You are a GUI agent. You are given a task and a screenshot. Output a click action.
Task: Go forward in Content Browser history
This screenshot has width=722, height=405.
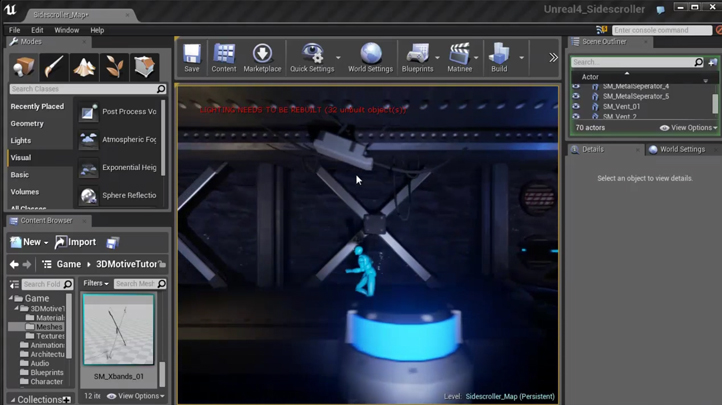tap(27, 264)
